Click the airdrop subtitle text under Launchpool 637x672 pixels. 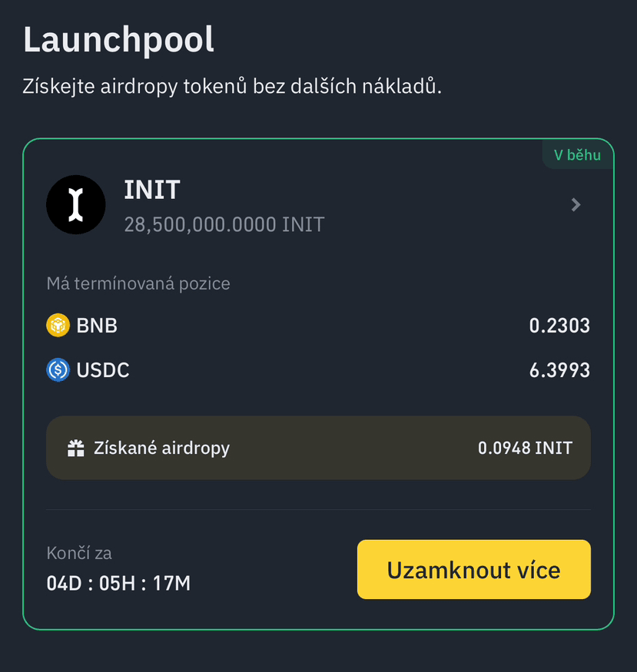(x=232, y=86)
